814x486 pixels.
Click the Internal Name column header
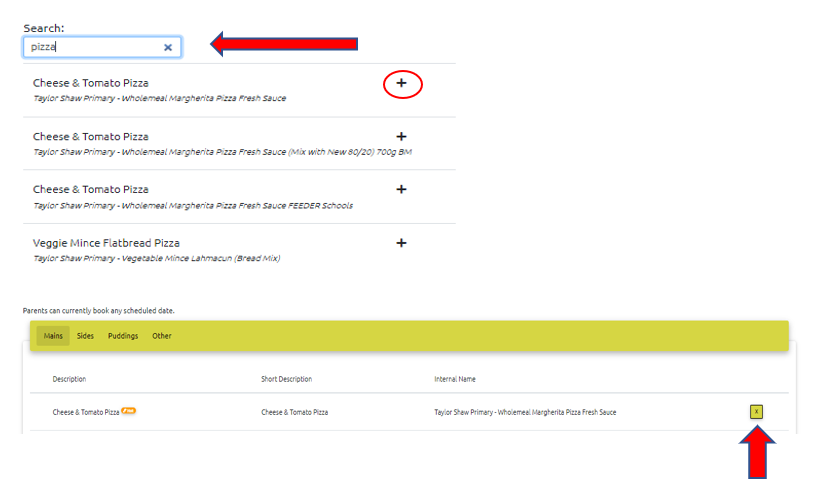click(455, 379)
